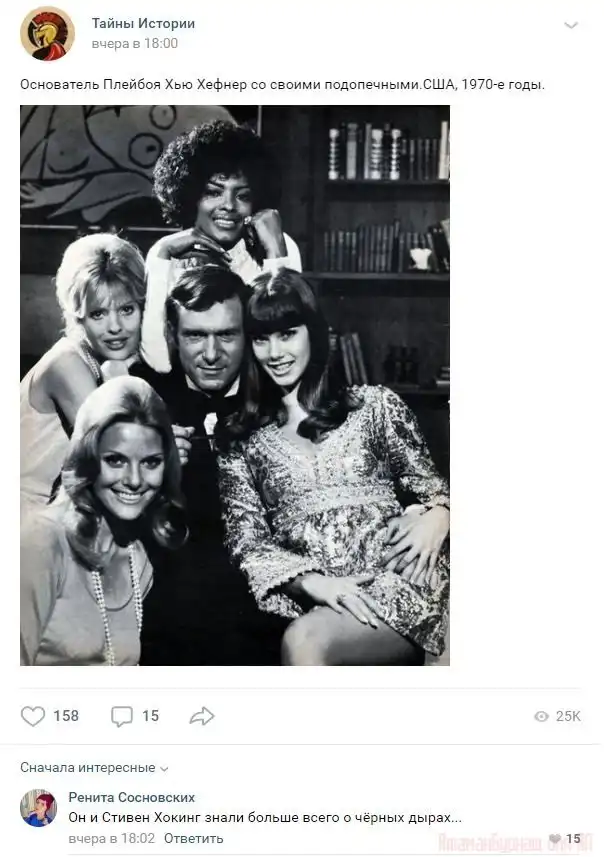Visit Ренита Сосновских's profile name link
The height and width of the screenshot is (857, 604).
coord(131,797)
